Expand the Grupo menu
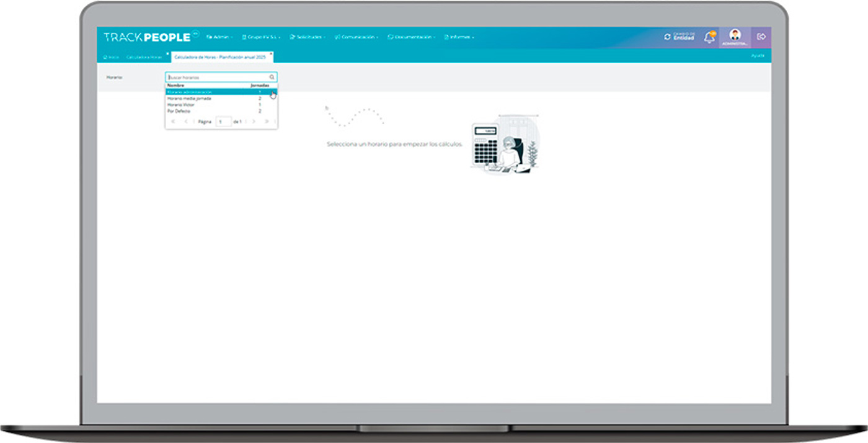Image resolution: width=868 pixels, height=443 pixels. (x=261, y=37)
